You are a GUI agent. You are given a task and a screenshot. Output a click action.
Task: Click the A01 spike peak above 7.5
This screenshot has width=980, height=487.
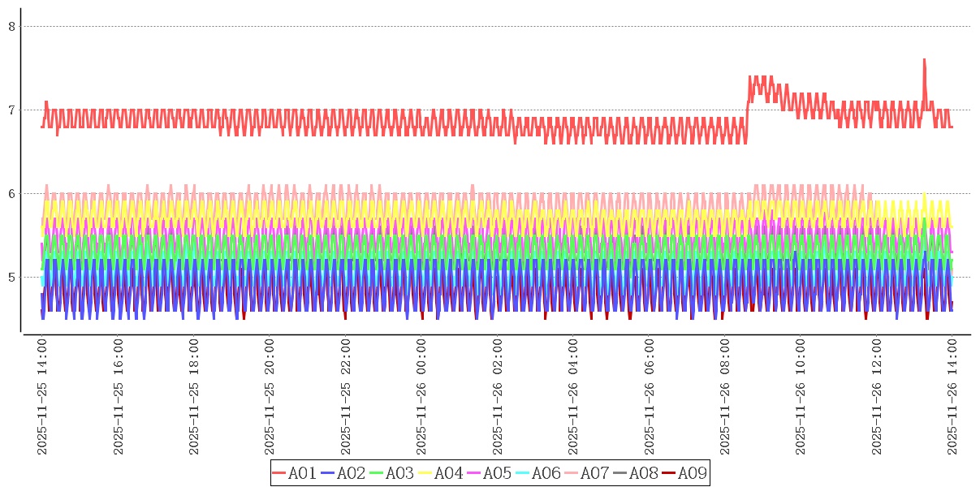(x=924, y=60)
